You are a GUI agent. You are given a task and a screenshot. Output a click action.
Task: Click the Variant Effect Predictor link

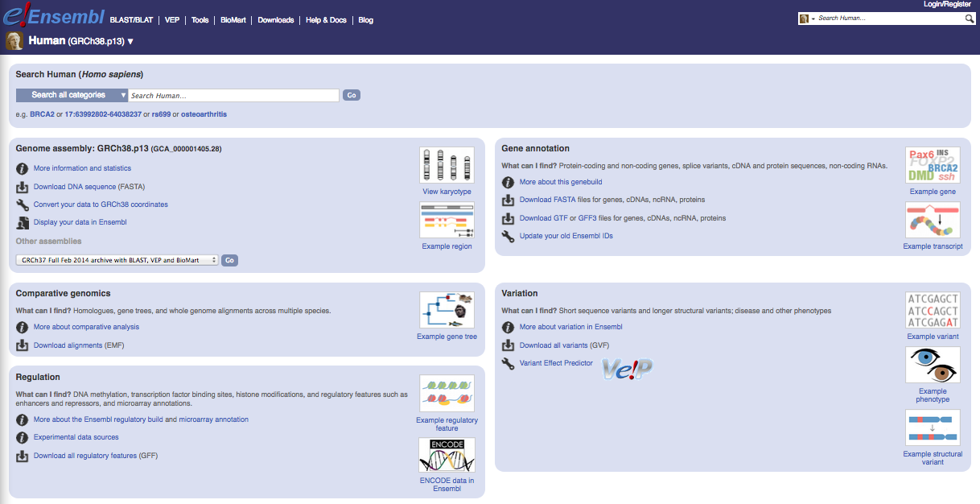[556, 363]
